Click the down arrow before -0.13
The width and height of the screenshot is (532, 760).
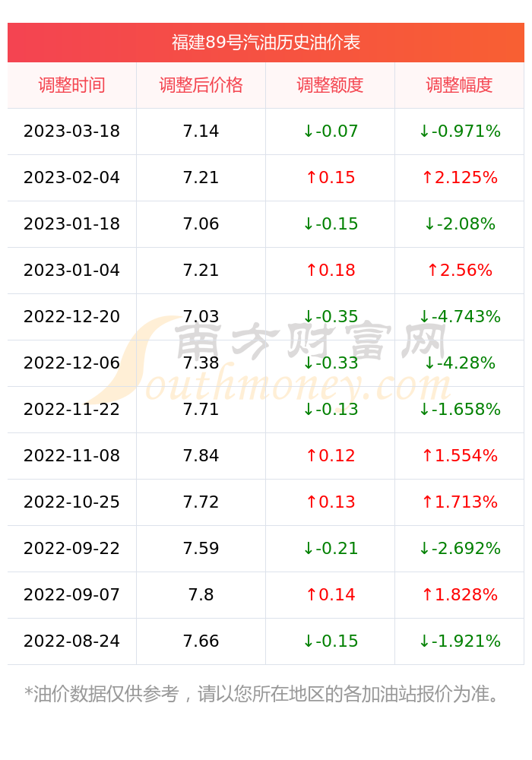[308, 409]
